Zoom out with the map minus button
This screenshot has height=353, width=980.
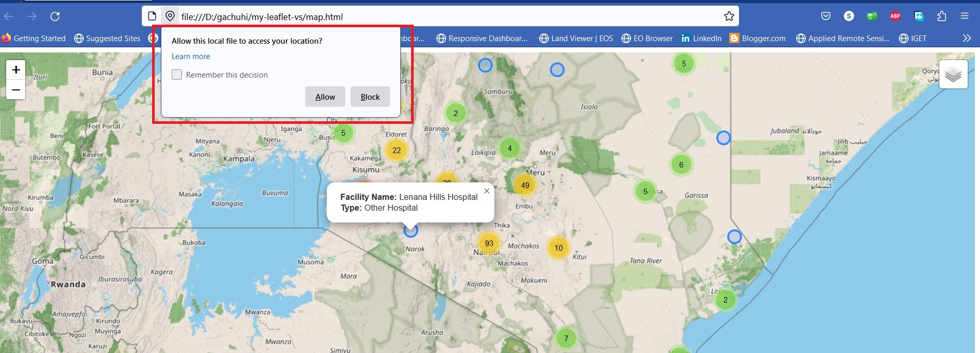coord(16,90)
